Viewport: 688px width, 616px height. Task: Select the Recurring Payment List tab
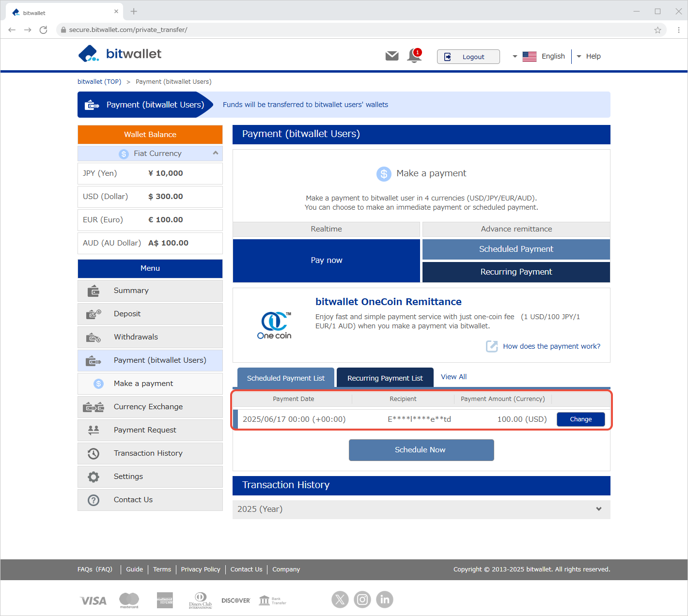(385, 378)
